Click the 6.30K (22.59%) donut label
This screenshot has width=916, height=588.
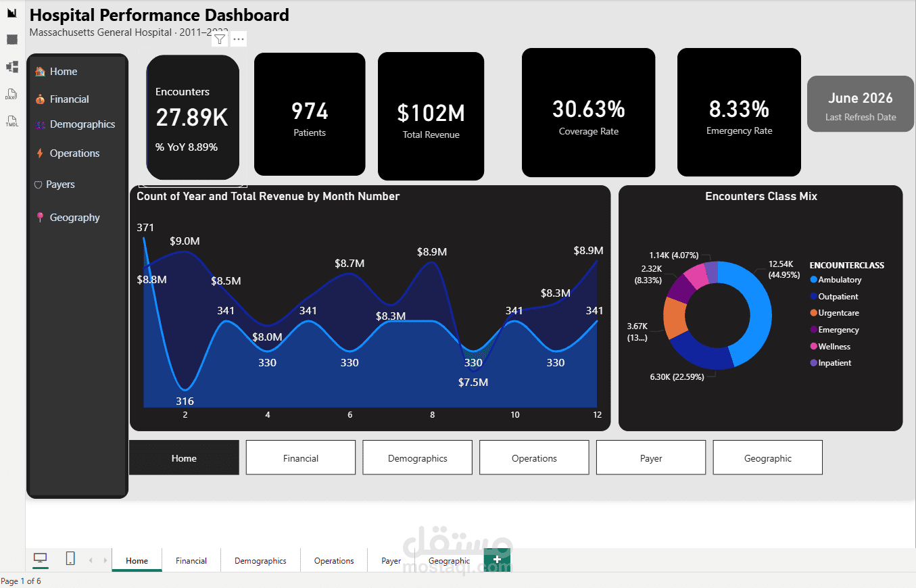pyautogui.click(x=677, y=377)
